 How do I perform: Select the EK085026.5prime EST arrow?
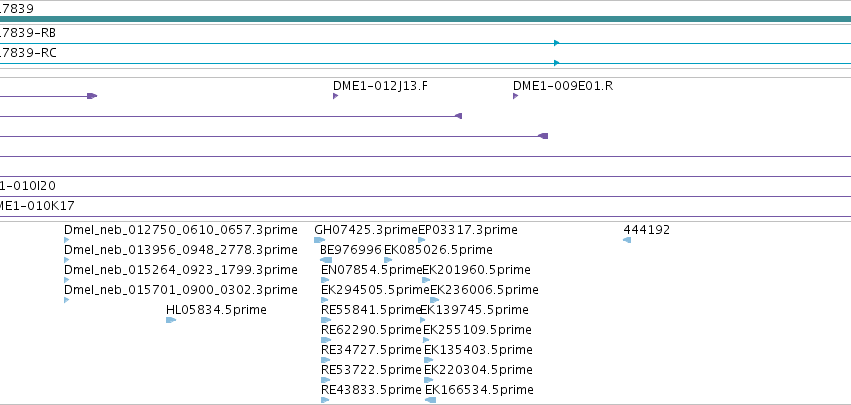tap(388, 260)
